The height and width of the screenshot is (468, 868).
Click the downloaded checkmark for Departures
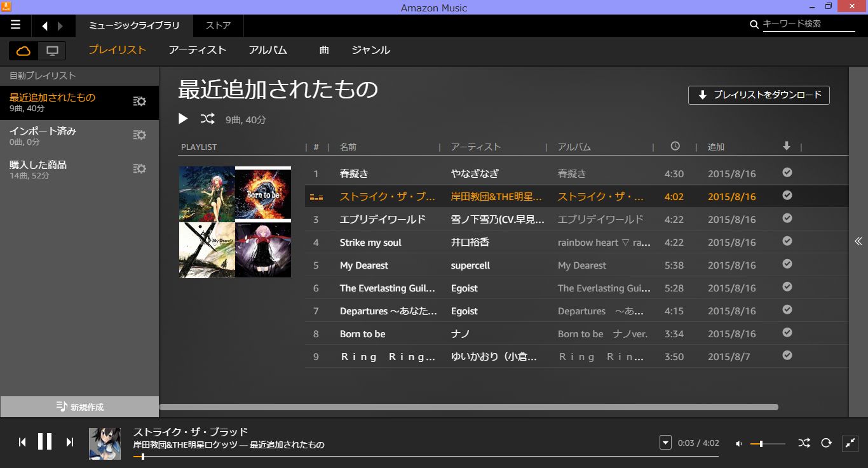[x=787, y=310]
